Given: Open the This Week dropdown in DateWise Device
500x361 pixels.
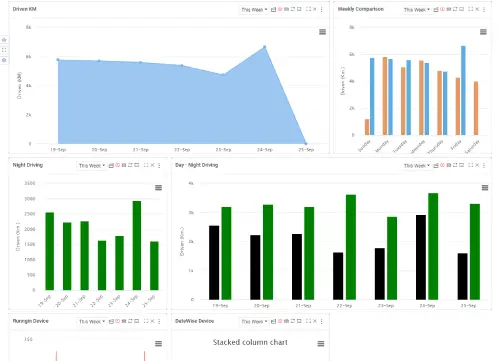Looking at the screenshot, I should pos(254,321).
